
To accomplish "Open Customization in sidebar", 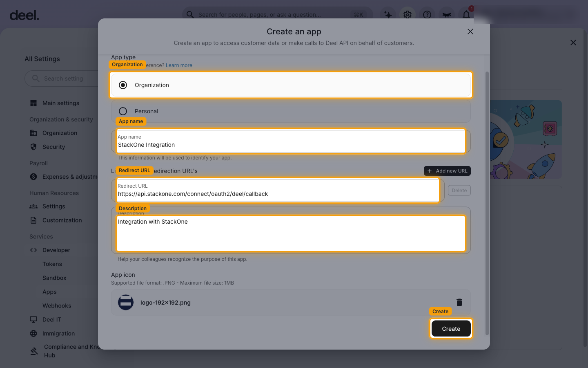I will pos(62,220).
